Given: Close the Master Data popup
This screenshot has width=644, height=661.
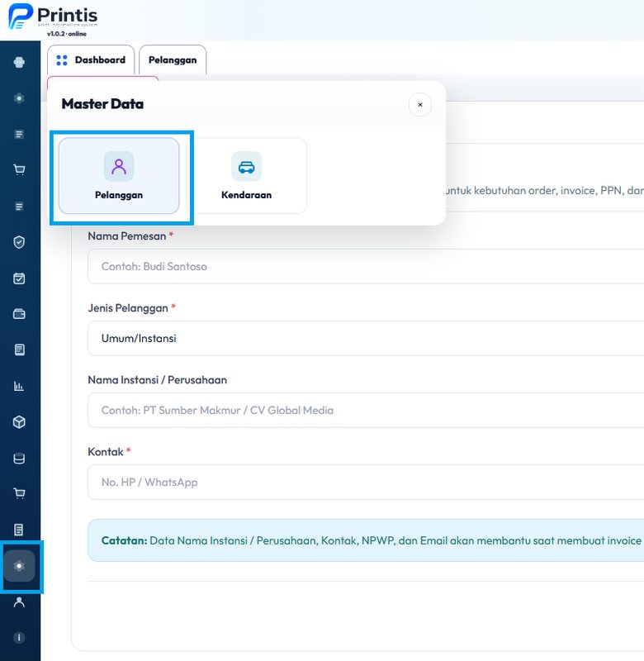Looking at the screenshot, I should click(x=420, y=105).
